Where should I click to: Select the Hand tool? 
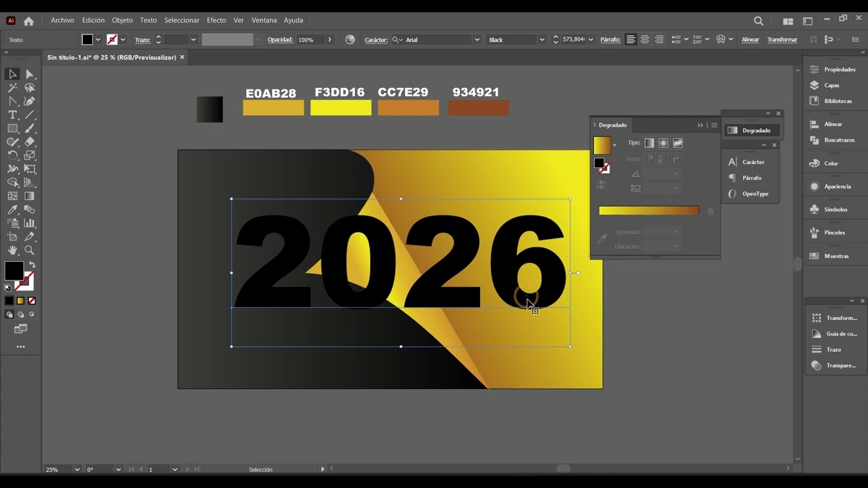pos(12,250)
